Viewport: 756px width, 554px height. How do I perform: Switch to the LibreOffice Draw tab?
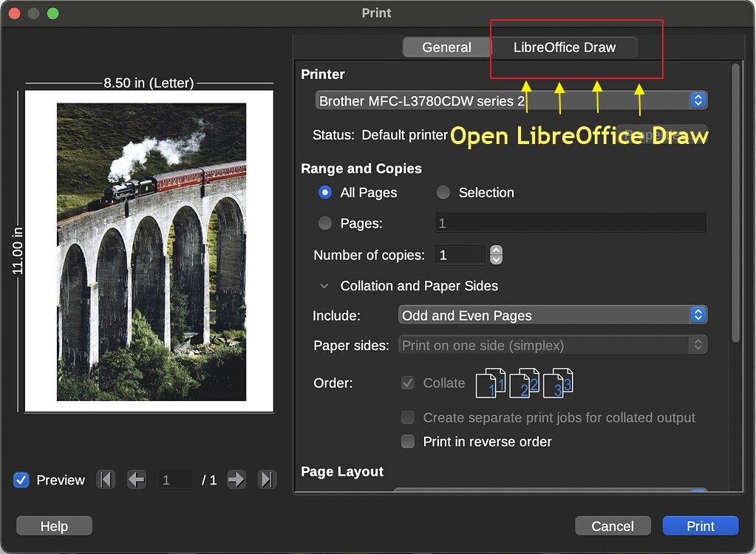(564, 47)
